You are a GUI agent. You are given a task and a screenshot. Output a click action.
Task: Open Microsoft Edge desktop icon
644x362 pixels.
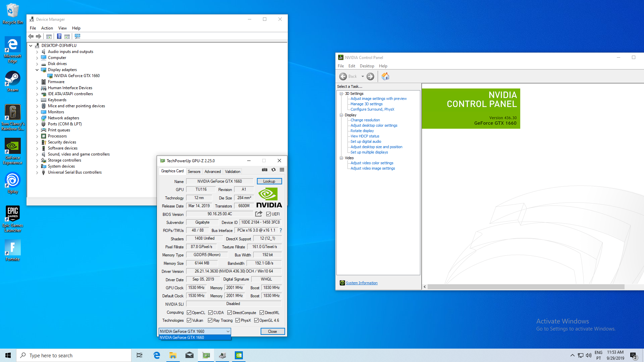click(x=13, y=50)
